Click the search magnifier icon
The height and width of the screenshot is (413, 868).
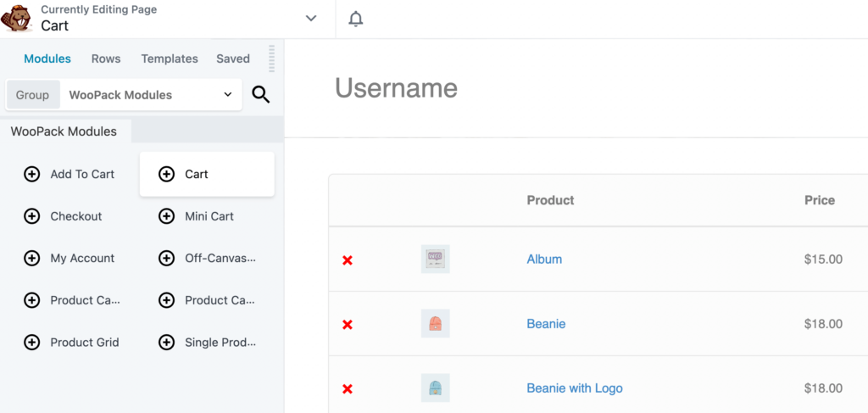261,95
